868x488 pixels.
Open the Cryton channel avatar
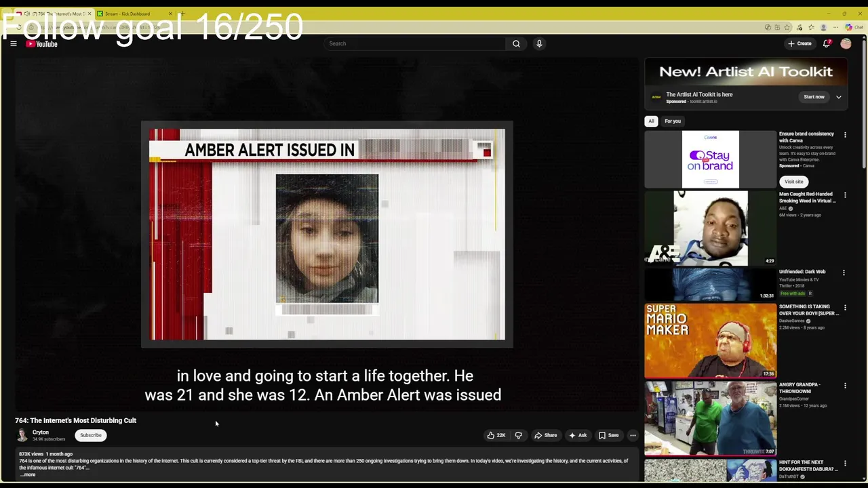coord(22,435)
